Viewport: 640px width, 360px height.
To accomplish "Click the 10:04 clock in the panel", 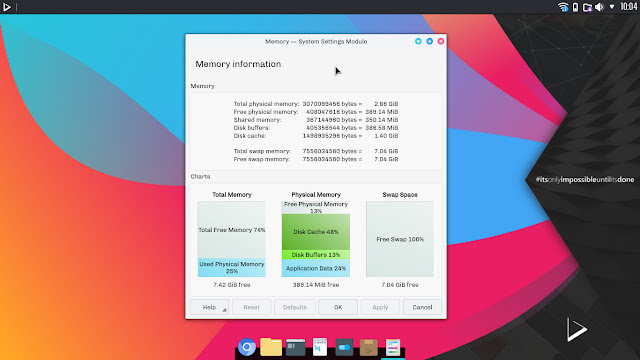I will (x=629, y=7).
